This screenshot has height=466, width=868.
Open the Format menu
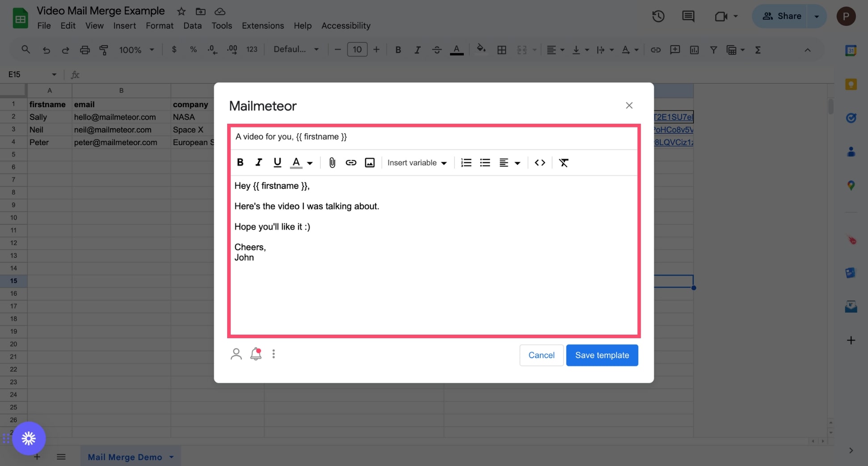(x=160, y=26)
